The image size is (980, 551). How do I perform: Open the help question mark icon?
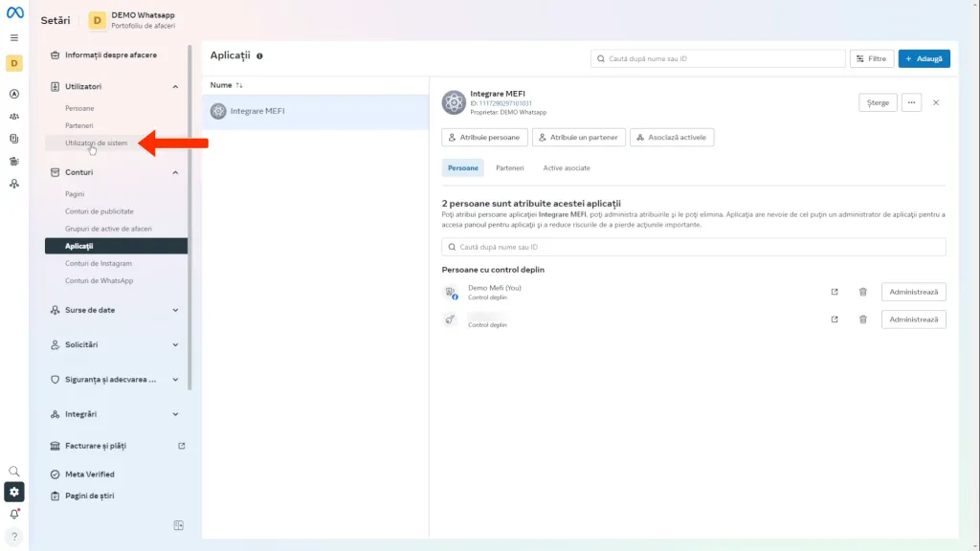[14, 537]
